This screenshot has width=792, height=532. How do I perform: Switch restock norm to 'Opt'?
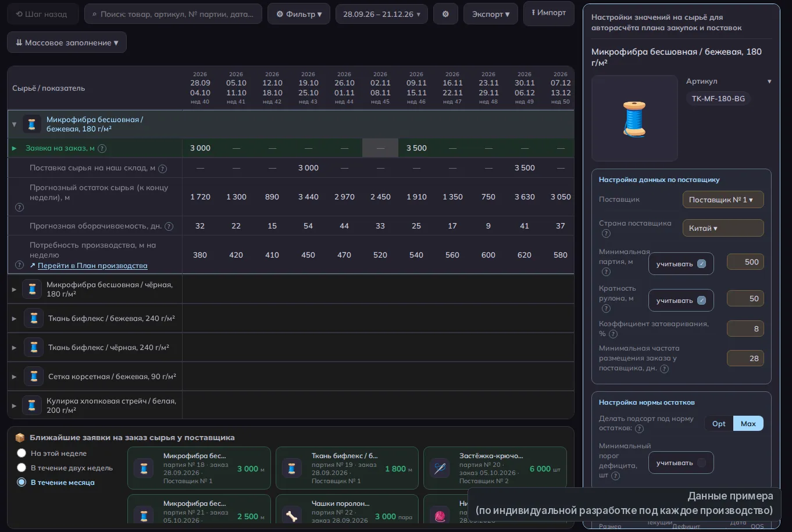[x=719, y=423]
